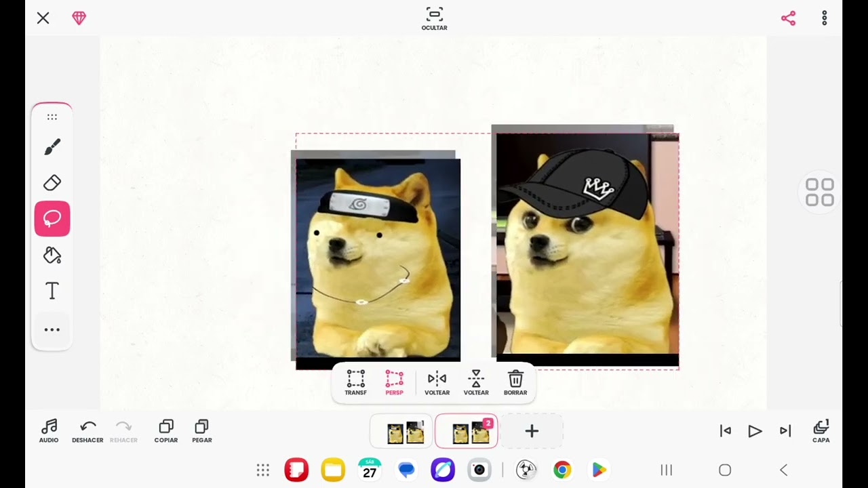868x488 pixels.
Task: Redo with Rehacer
Action: (123, 431)
